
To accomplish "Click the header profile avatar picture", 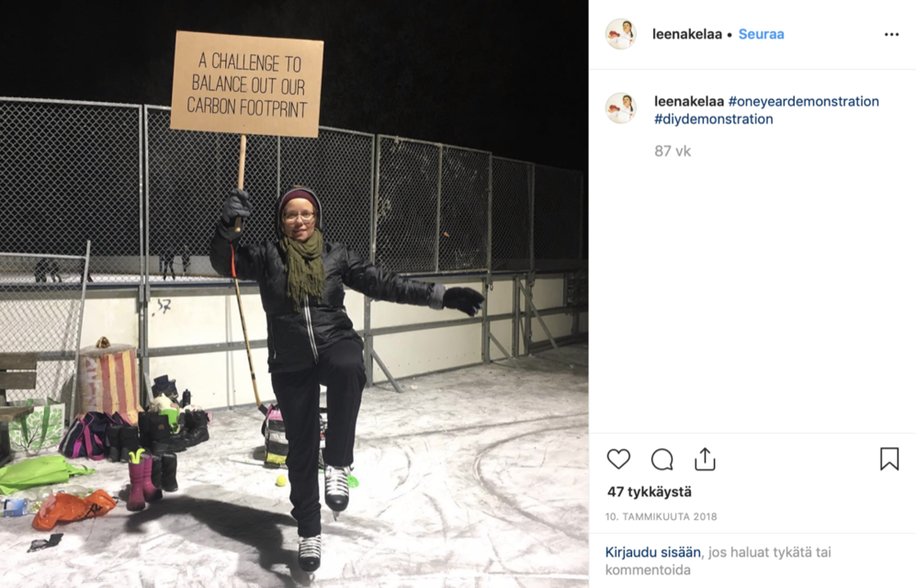I will click(620, 34).
